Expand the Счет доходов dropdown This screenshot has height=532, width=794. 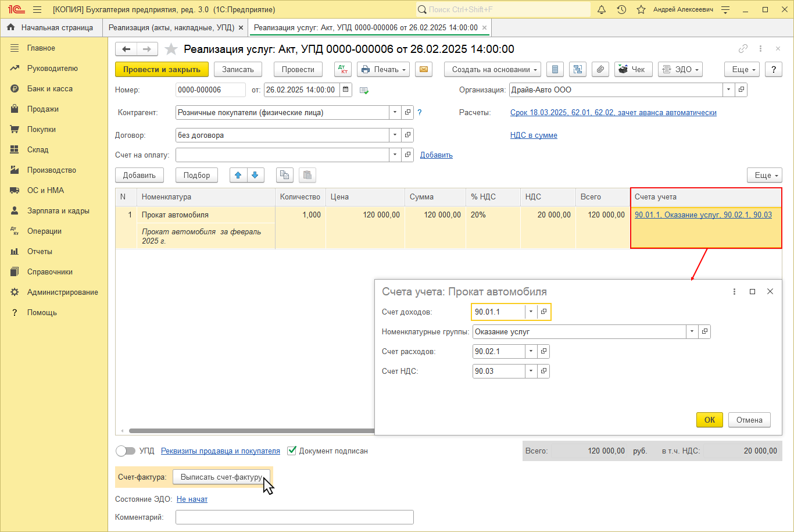530,312
